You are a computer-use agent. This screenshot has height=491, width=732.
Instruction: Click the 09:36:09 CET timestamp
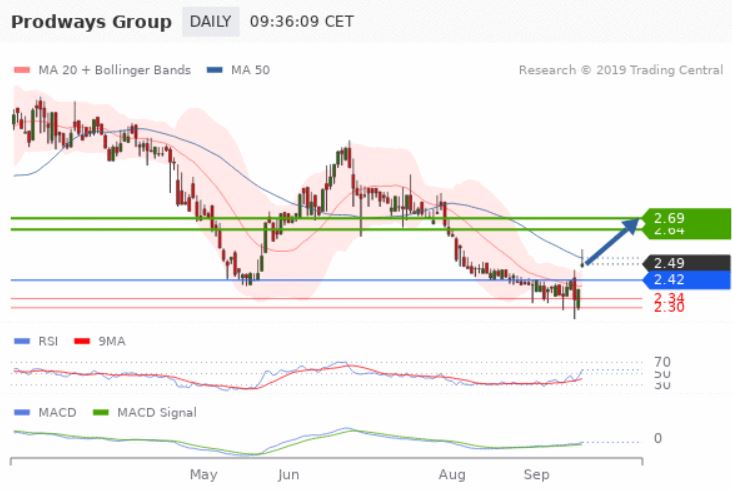302,21
